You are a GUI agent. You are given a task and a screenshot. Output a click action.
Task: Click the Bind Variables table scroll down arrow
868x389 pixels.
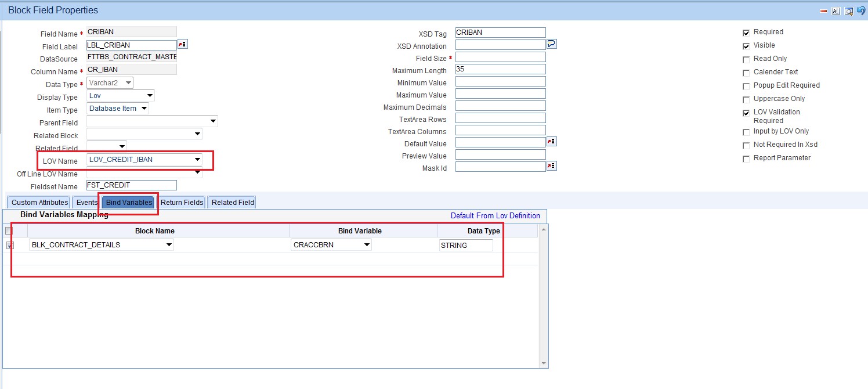pos(544,363)
